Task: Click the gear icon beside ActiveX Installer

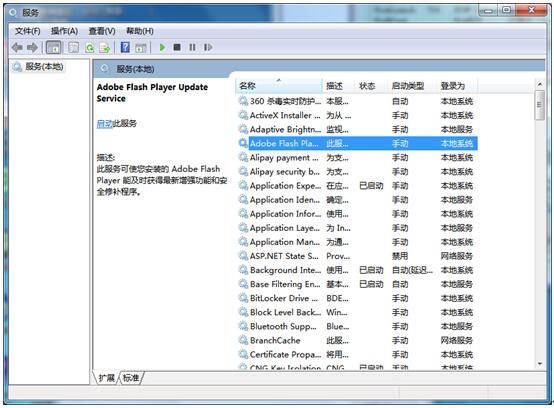Action: (x=243, y=116)
